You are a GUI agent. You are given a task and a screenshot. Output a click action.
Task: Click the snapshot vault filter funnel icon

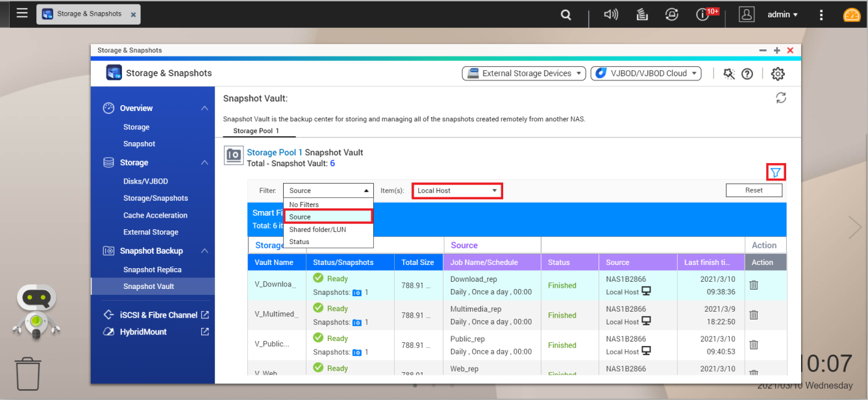776,172
